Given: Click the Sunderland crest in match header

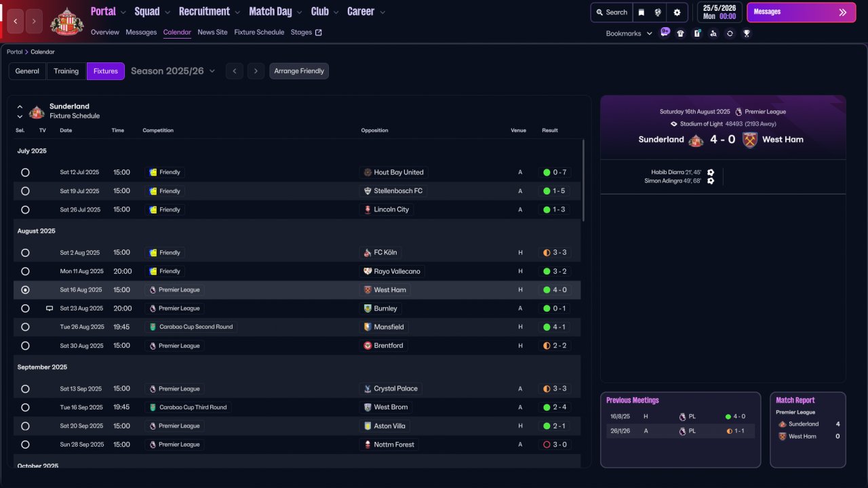Looking at the screenshot, I should [x=696, y=140].
